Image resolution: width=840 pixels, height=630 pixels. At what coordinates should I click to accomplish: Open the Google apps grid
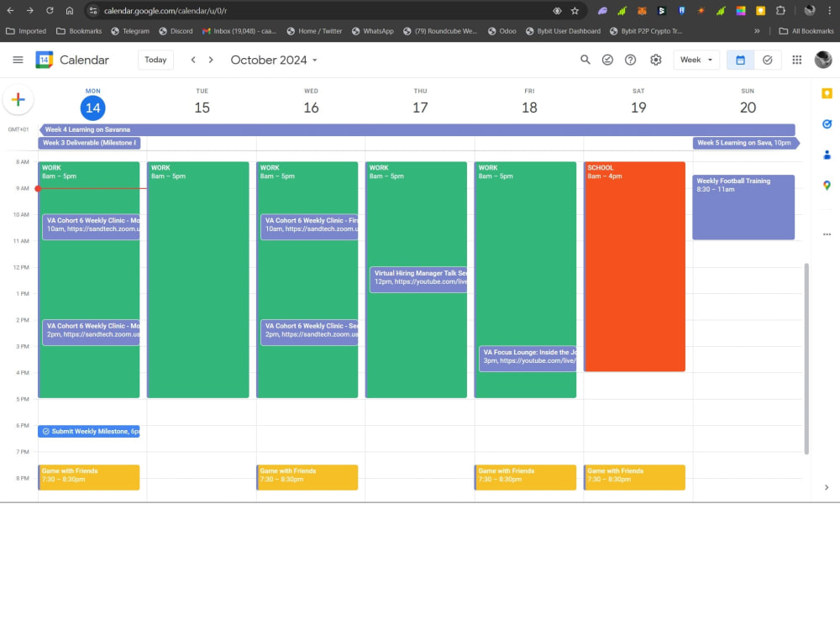[x=796, y=60]
